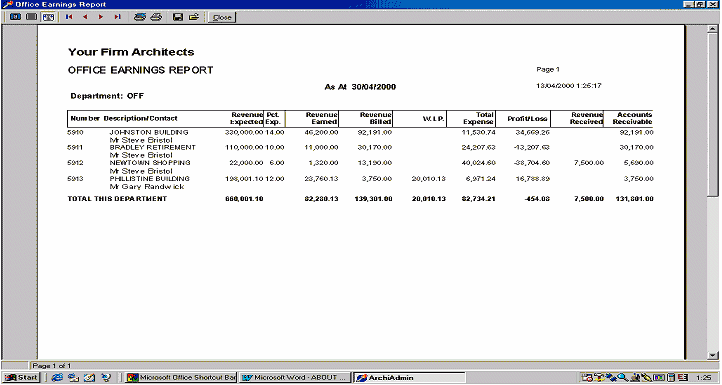Click scrollbar down arrow
Viewport: 722px width, 385px height.
click(x=713, y=355)
